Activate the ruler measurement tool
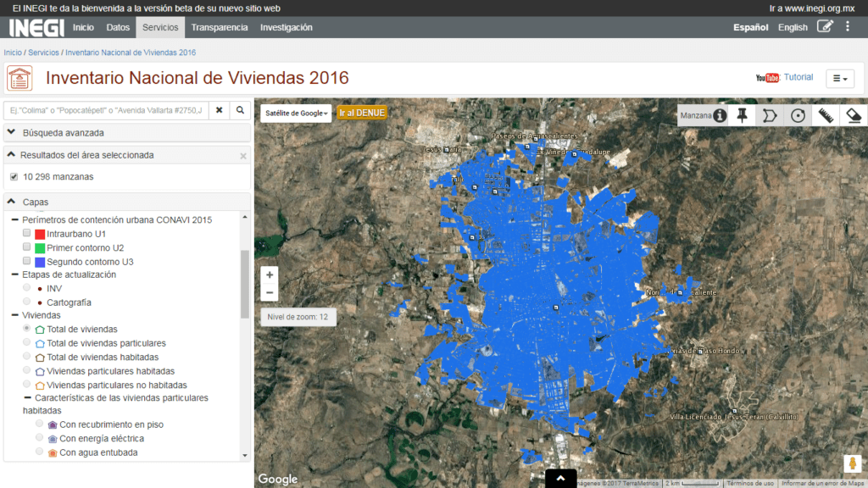 (x=826, y=115)
